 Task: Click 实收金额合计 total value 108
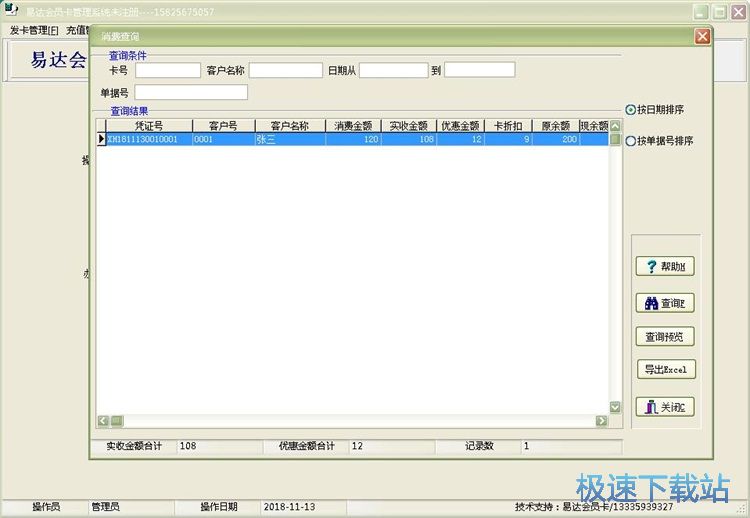[220, 446]
